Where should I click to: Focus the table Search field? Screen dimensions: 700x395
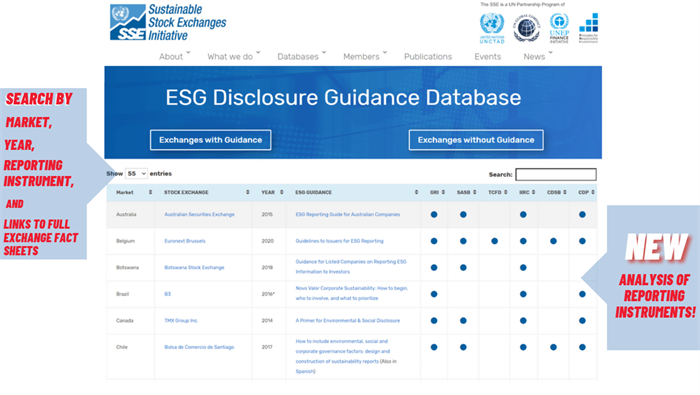click(x=556, y=175)
